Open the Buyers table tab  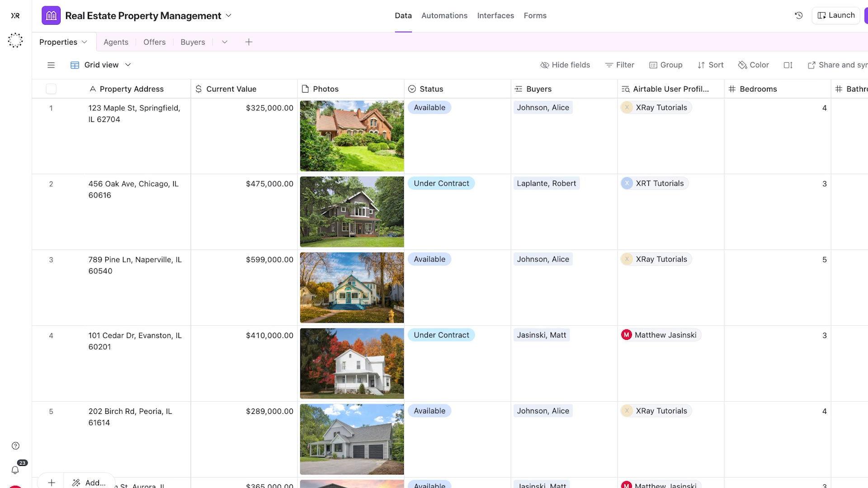[x=193, y=42]
